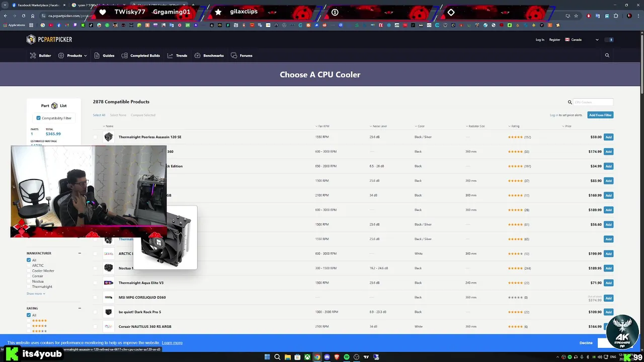
Task: Toggle the Compatibility Filter checkbox
Action: tap(39, 118)
